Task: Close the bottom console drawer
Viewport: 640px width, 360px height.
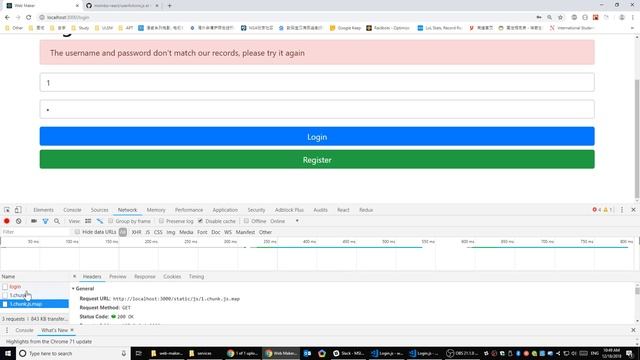Action: point(633,330)
